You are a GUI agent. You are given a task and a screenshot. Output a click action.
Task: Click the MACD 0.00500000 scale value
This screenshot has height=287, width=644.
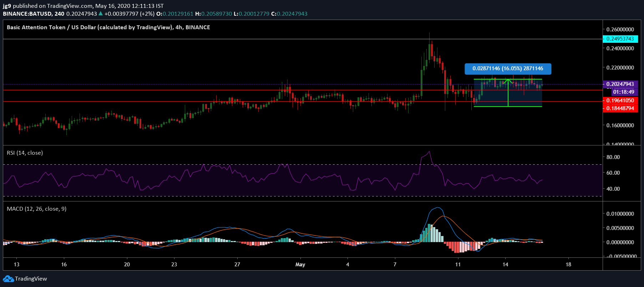point(620,228)
